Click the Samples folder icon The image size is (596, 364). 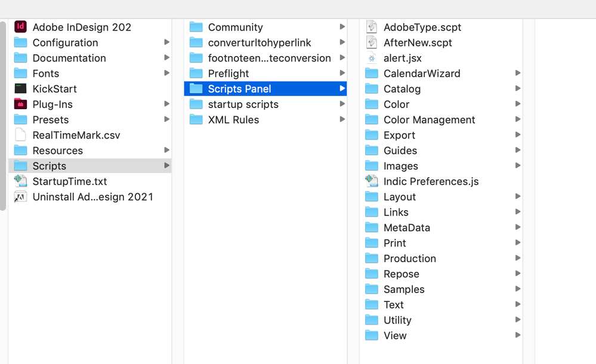pos(372,289)
